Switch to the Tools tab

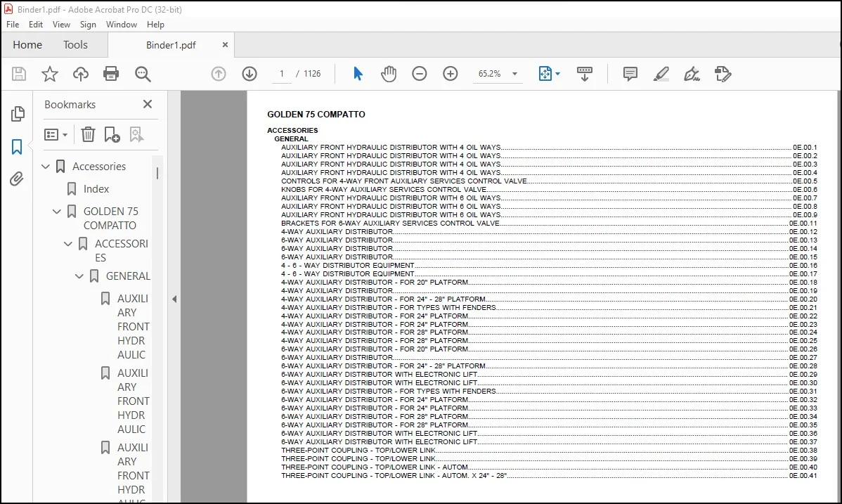[75, 45]
